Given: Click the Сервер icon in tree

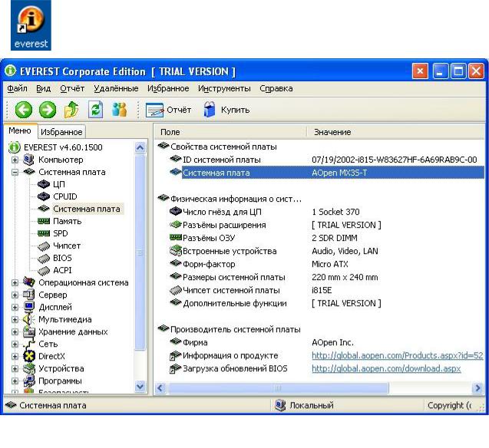Looking at the screenshot, I should (28, 295).
